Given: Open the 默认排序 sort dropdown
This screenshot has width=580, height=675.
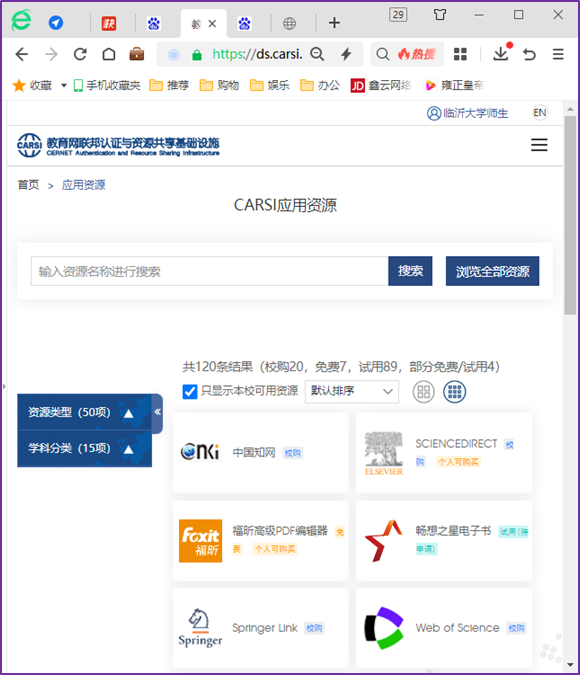Looking at the screenshot, I should tap(352, 391).
